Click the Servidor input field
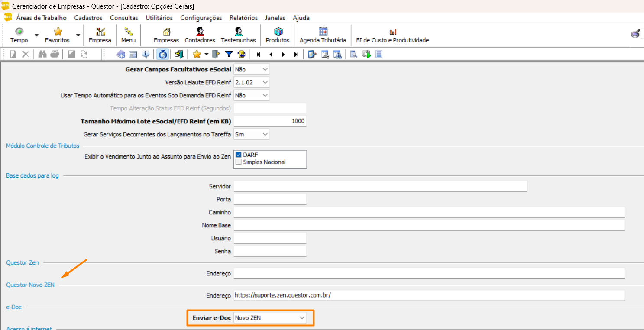Screen dimensions: 644x330 point(380,186)
